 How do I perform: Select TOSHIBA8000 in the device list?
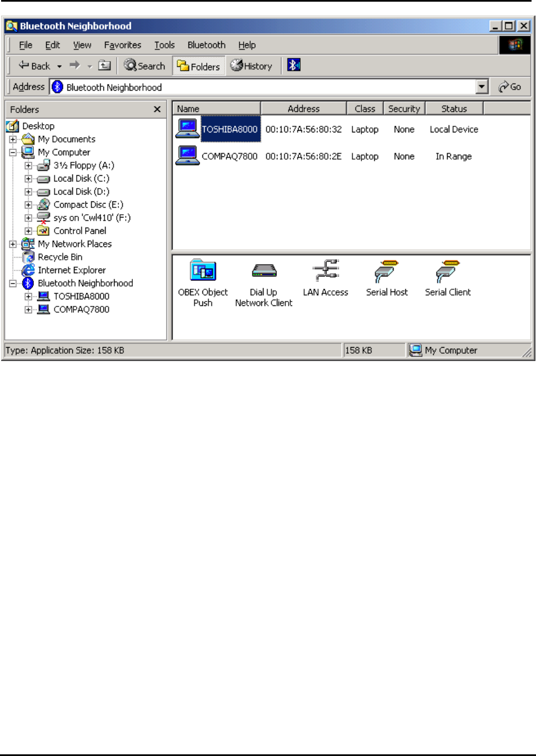click(230, 129)
